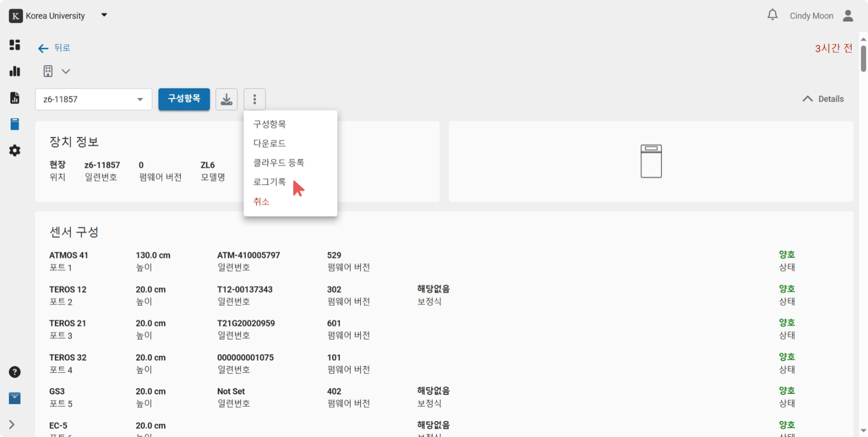Open the z6-11857 device selector dropdown

click(93, 99)
